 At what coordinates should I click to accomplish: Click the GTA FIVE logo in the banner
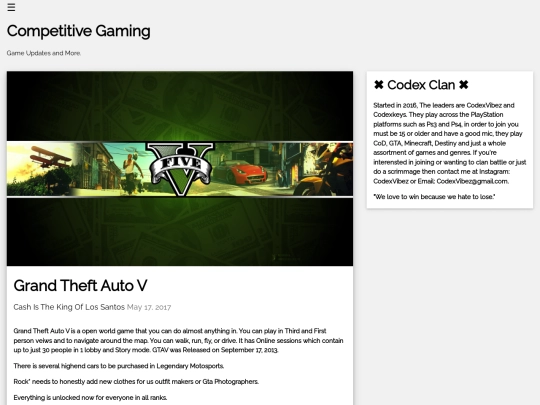[180, 169]
